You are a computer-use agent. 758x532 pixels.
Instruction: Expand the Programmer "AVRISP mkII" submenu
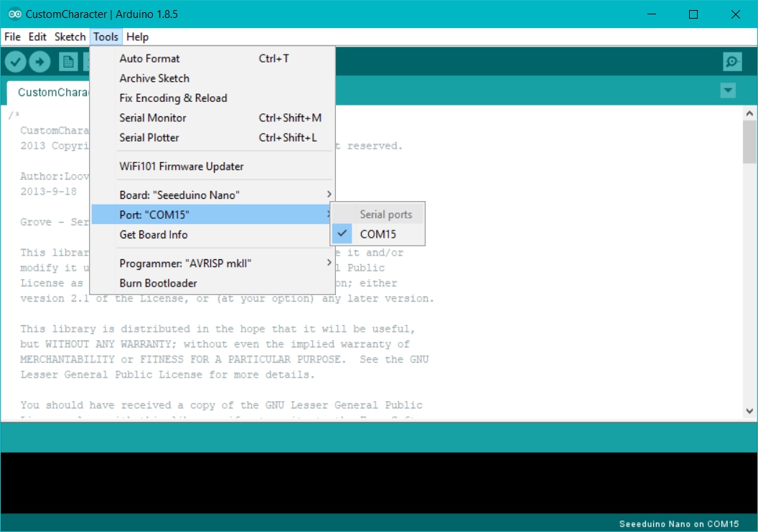[212, 263]
